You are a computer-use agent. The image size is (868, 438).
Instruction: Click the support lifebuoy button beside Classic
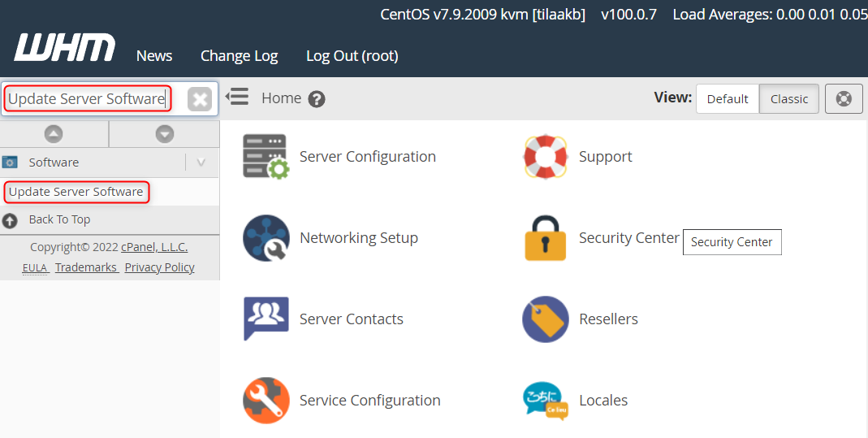tap(844, 98)
